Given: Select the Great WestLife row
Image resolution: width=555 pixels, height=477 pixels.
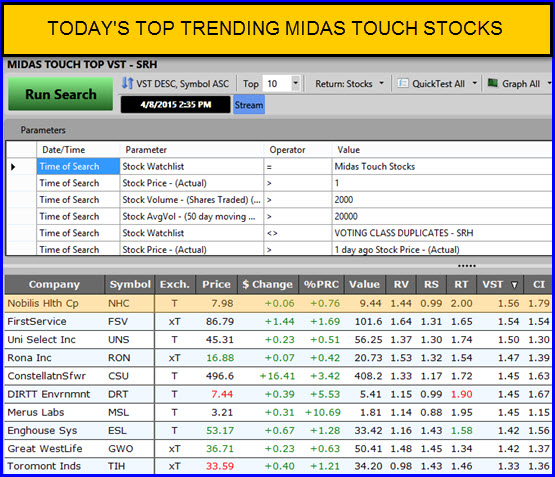Looking at the screenshot, I should click(x=278, y=449).
